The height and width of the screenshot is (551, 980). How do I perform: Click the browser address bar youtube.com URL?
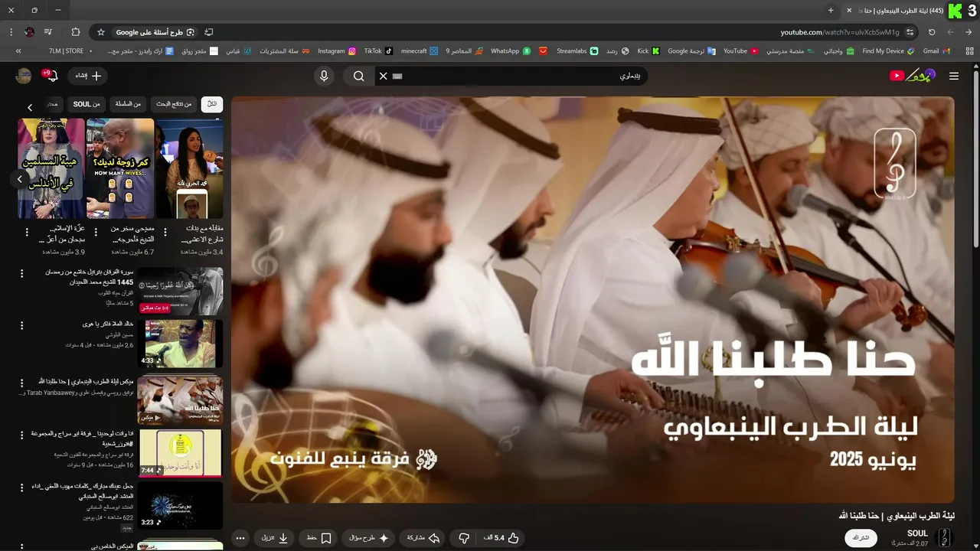pos(840,32)
